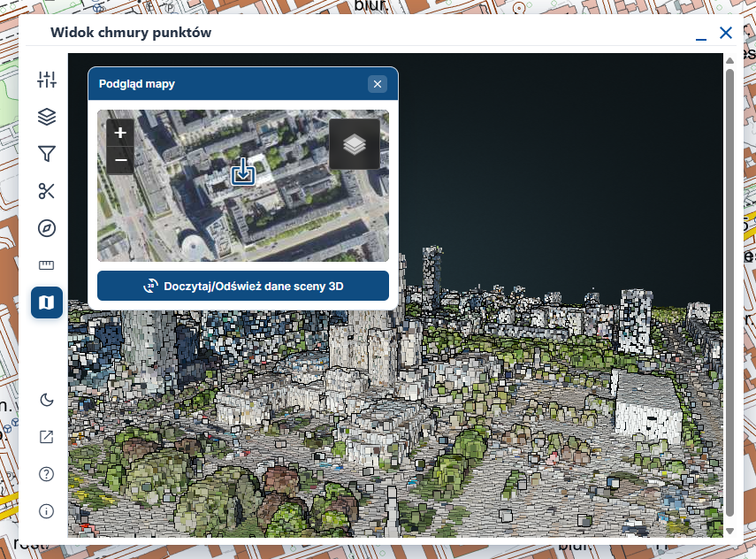Select the ruler measurement tool
The width and height of the screenshot is (756, 559).
click(47, 264)
